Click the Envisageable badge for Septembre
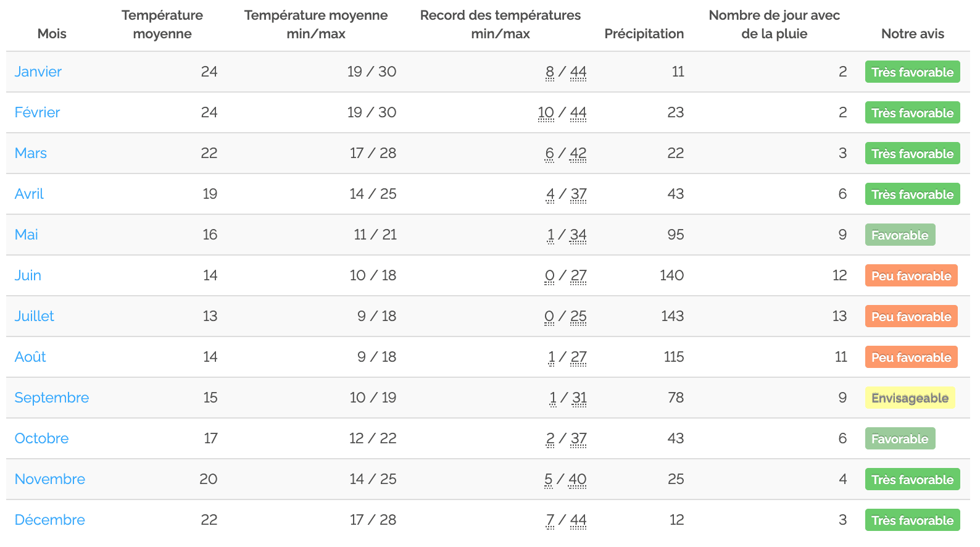Image resolution: width=980 pixels, height=547 pixels. point(910,398)
